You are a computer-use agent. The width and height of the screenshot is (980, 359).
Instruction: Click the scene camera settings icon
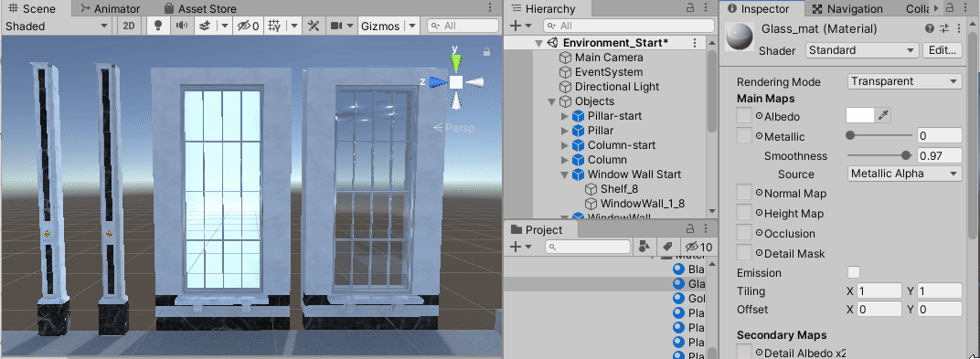(336, 26)
